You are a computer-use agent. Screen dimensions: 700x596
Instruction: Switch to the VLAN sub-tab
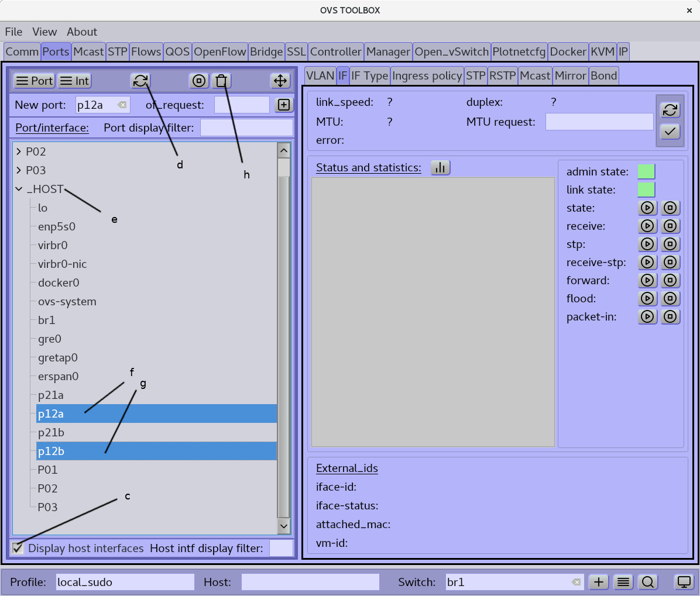click(x=320, y=76)
